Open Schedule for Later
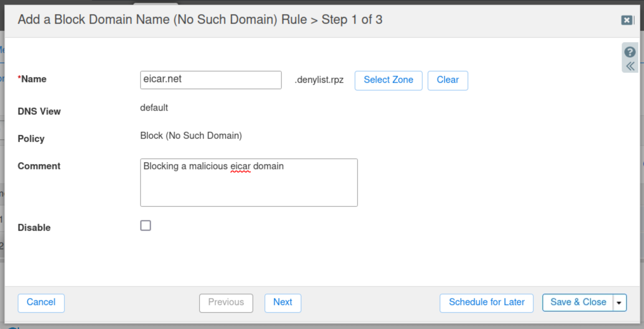The height and width of the screenshot is (329, 644). [486, 303]
